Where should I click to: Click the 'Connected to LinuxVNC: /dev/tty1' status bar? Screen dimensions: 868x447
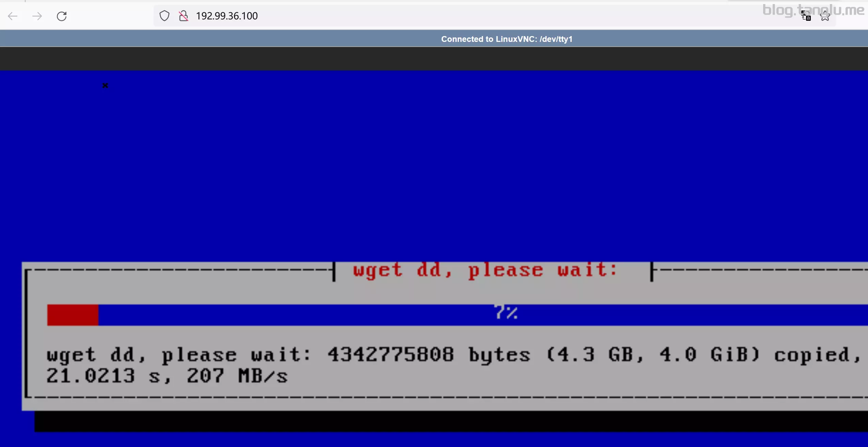point(507,39)
